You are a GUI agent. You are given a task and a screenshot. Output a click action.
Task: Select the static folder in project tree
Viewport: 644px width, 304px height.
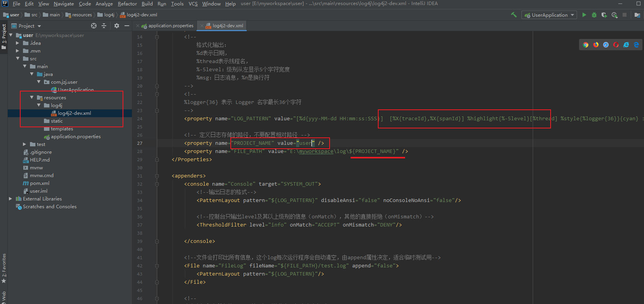pyautogui.click(x=56, y=121)
